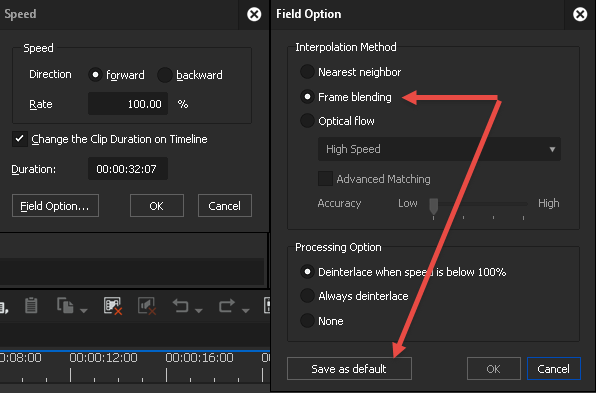Click the delete video clip icon with red X
Screen dimensions: 596x393
coord(113,306)
